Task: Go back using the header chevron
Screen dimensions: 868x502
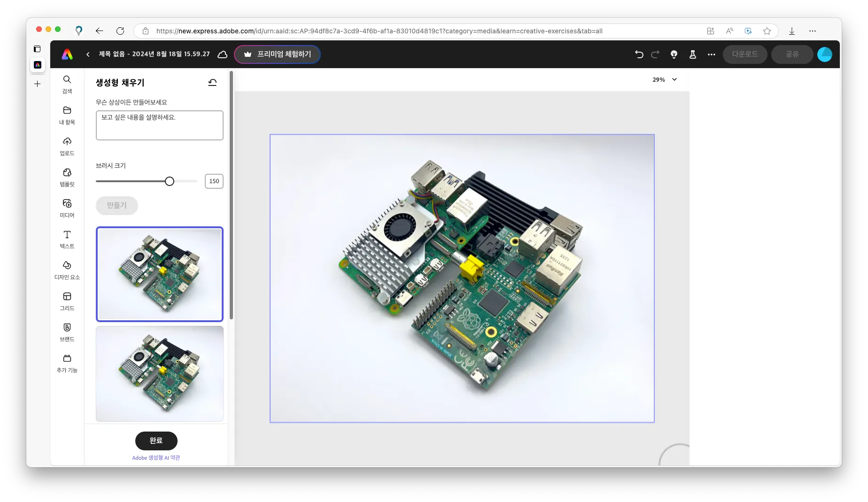Action: click(x=88, y=54)
